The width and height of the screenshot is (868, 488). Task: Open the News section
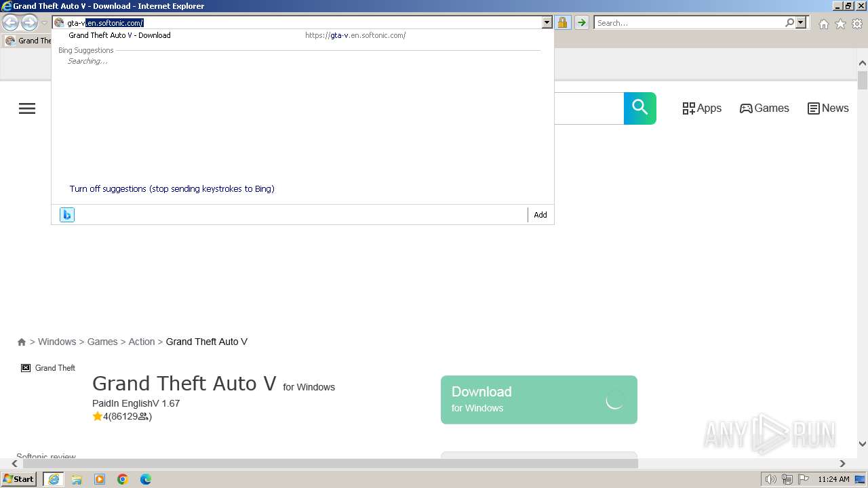(828, 108)
